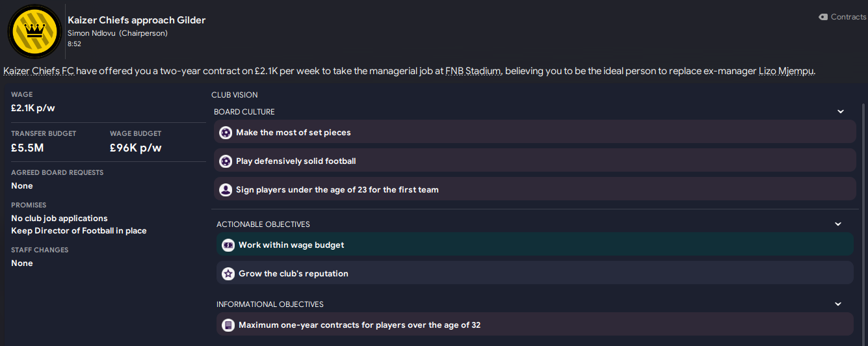Select Grow the club's reputation objective
The height and width of the screenshot is (346, 868).
pos(533,274)
